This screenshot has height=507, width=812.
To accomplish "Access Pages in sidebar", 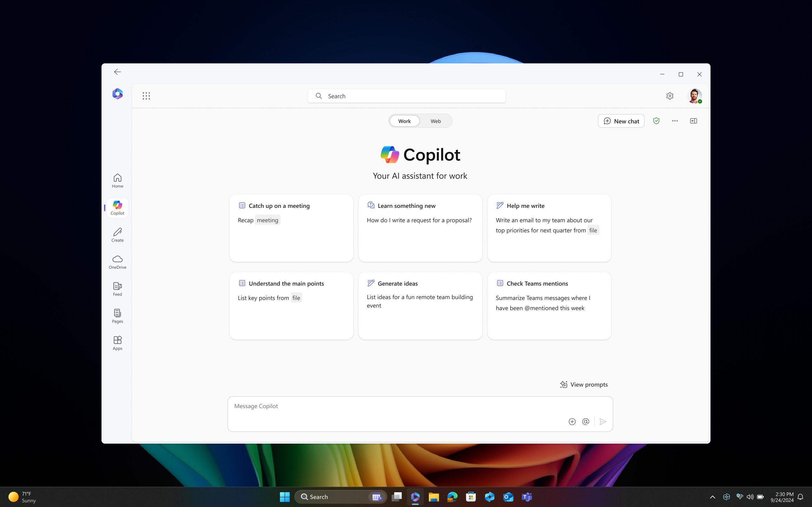I will 117,315.
